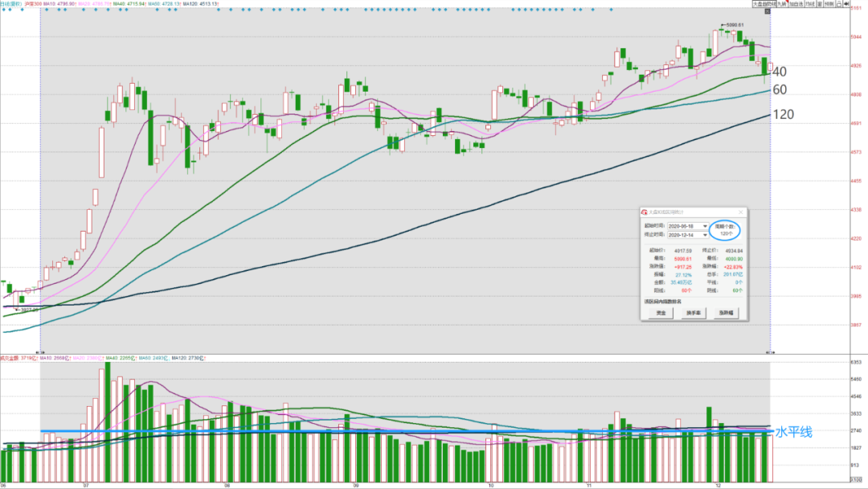Viewport: 868px width, 489px height.
Task: Click the collapse arrow icon at top right
Action: [846, 4]
